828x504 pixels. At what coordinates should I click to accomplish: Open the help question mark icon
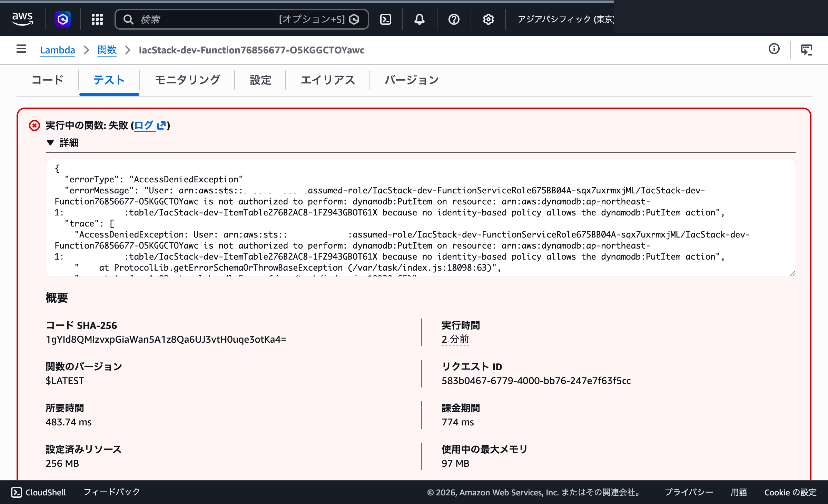pyautogui.click(x=454, y=19)
